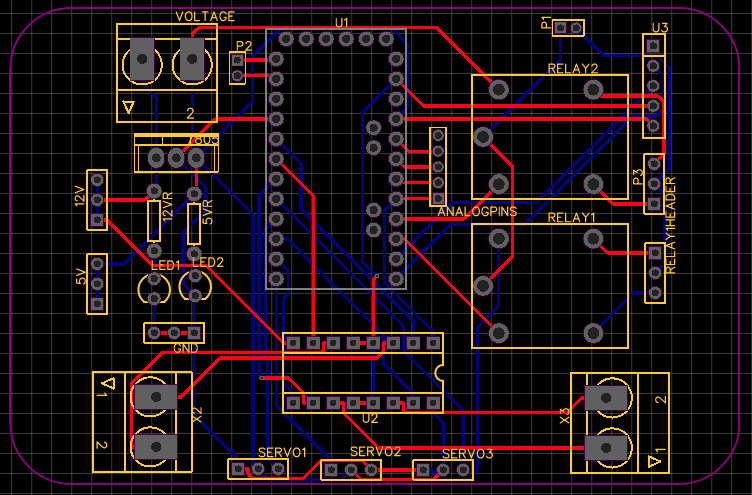Screen dimensions: 752x495
Task: Click the square pad of SERVO1 header
Action: 238,469
